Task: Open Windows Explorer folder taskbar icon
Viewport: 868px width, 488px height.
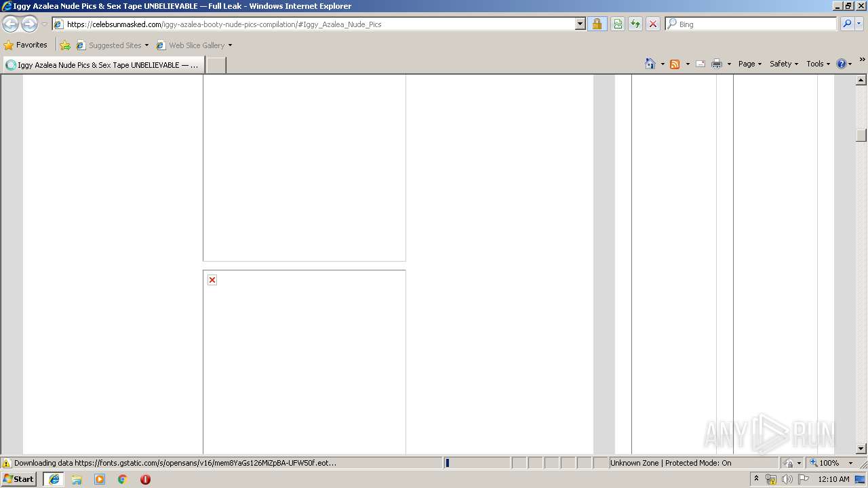Action: pyautogui.click(x=77, y=479)
